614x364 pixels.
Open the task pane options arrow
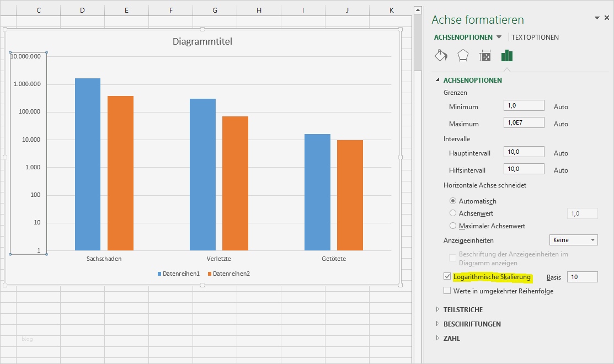click(597, 18)
